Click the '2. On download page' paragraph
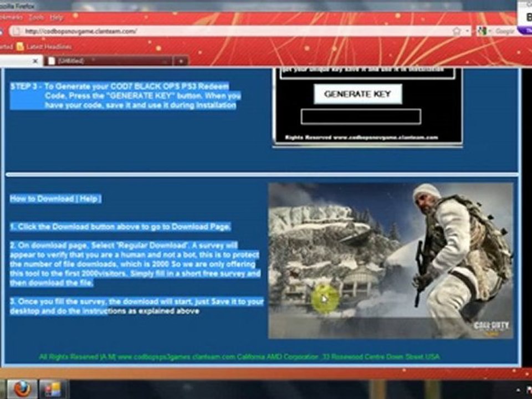The image size is (532, 399). point(135,264)
